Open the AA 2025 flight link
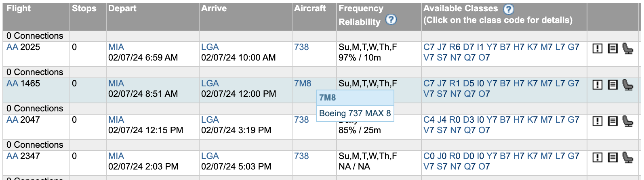Image resolution: width=644 pixels, height=180 pixels. coord(12,47)
